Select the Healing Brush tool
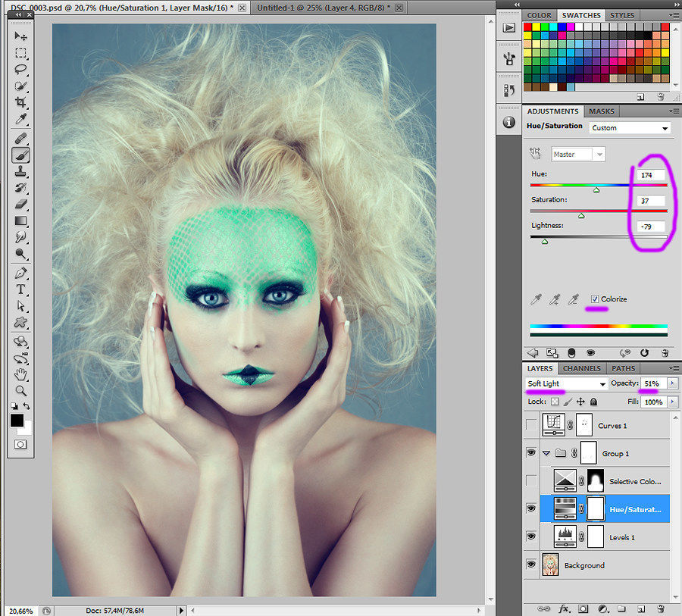 [x=20, y=139]
